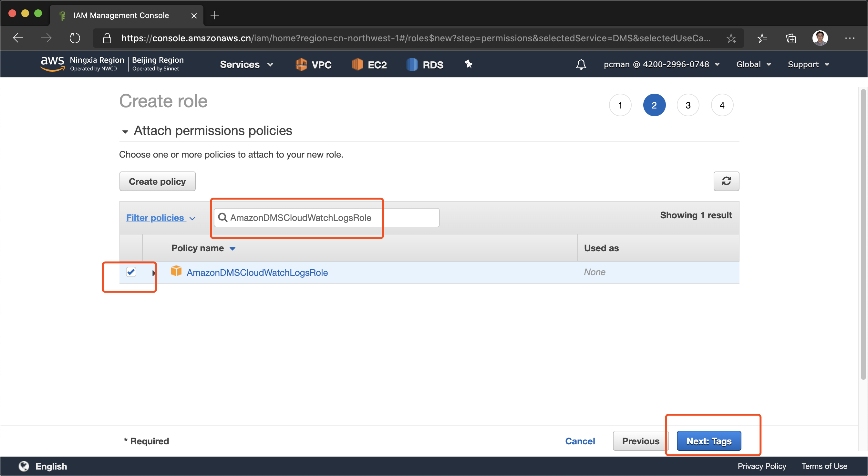The width and height of the screenshot is (868, 476).
Task: Open the Support menu
Action: (808, 64)
